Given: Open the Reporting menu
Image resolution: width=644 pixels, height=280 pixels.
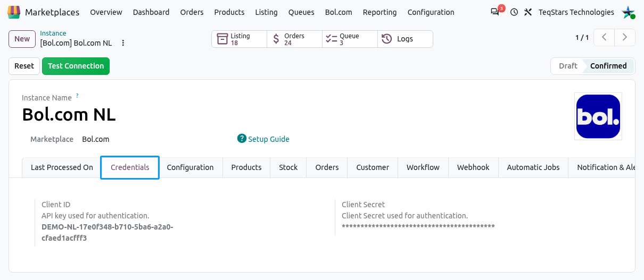Looking at the screenshot, I should 379,12.
